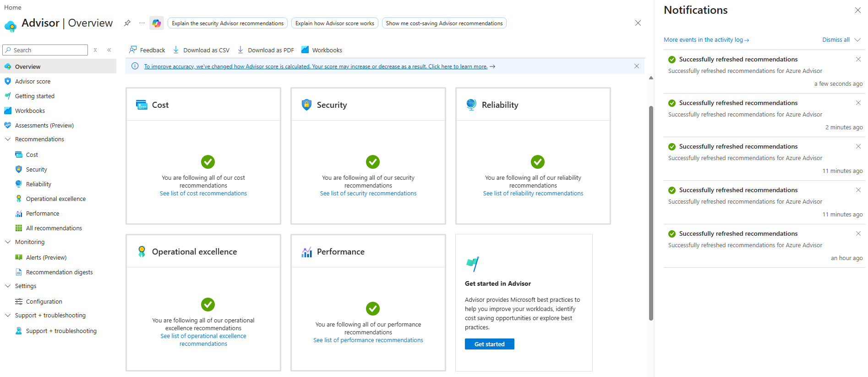Open Workbooks in the sidebar
Image resolution: width=868 pixels, height=377 pixels.
pos(58,111)
